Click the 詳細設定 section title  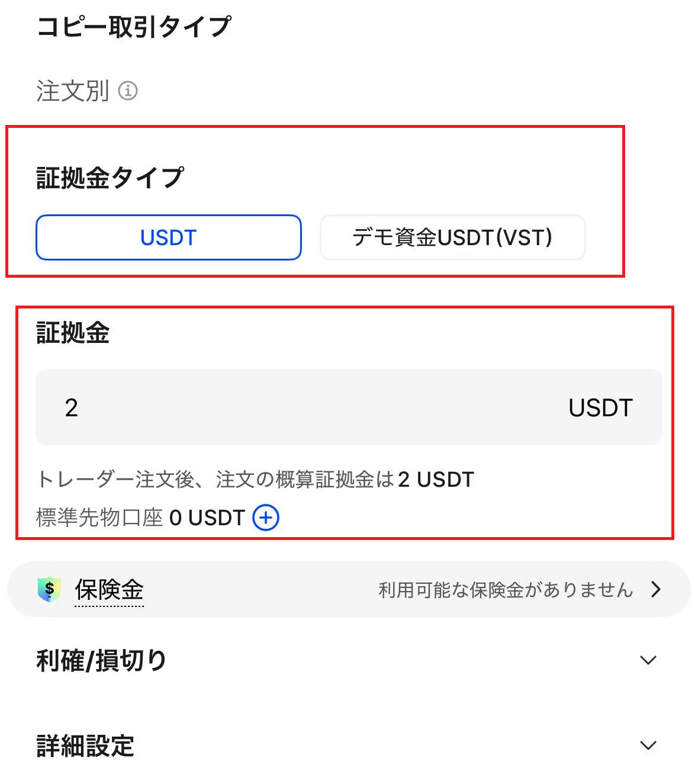coord(85,746)
